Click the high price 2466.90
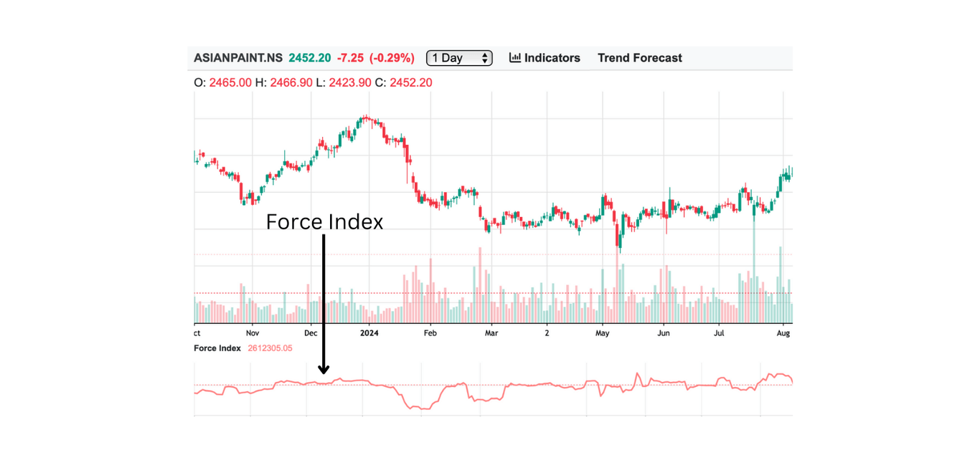Screen dimensions: 980x463 [291, 82]
